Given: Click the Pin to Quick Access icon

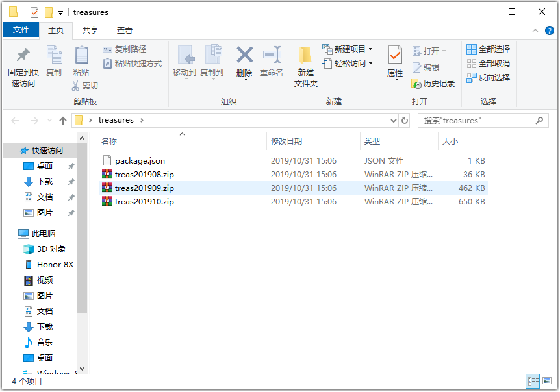Looking at the screenshot, I should 23,55.
